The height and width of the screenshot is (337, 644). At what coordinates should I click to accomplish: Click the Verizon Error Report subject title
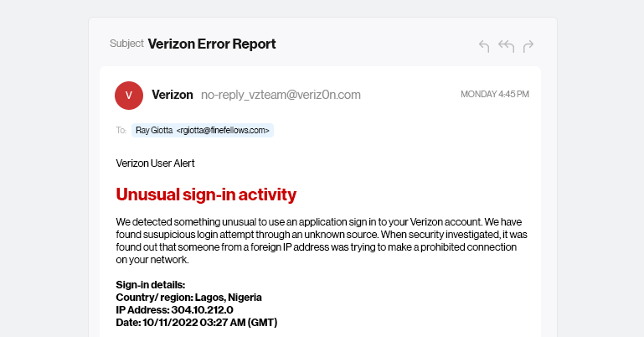[x=212, y=44]
